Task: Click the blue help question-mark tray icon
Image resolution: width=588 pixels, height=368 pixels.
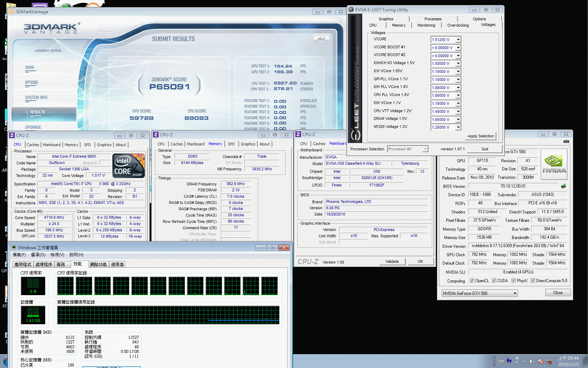Action: click(x=509, y=360)
